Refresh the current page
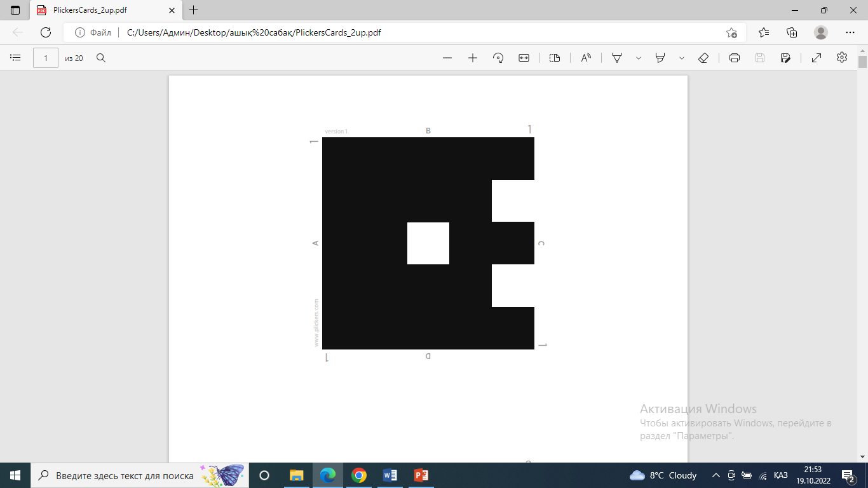This screenshot has height=488, width=868. point(46,32)
